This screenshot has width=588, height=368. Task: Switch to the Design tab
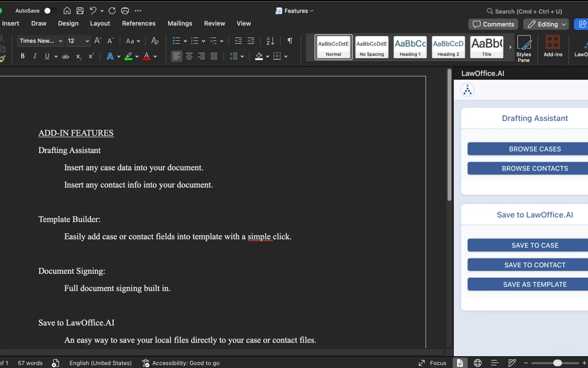[x=68, y=23]
